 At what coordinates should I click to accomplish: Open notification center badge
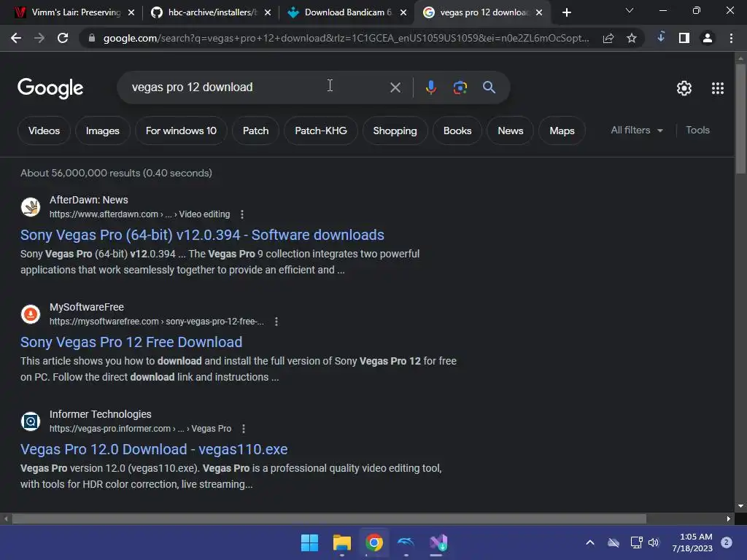[x=726, y=542]
